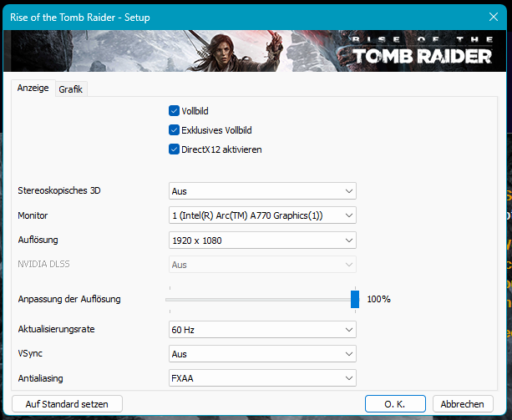Image resolution: width=512 pixels, height=420 pixels.
Task: Disable the DirectX12 aktivieren checkbox
Action: tap(174, 149)
